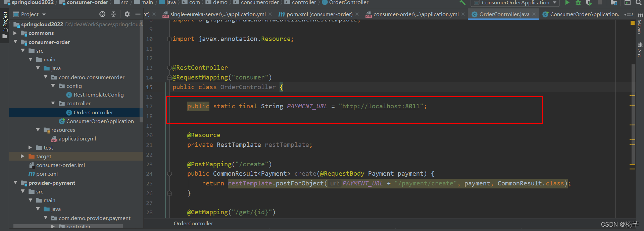Click the yellow inspection status indicator
644x231 pixels.
[x=632, y=23]
